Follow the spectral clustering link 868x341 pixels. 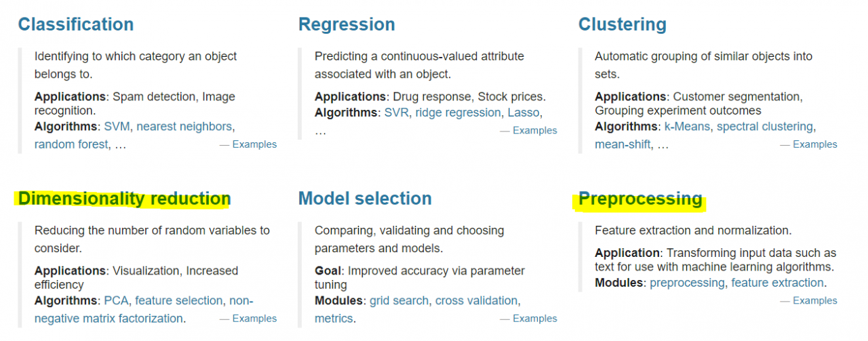[x=764, y=127]
